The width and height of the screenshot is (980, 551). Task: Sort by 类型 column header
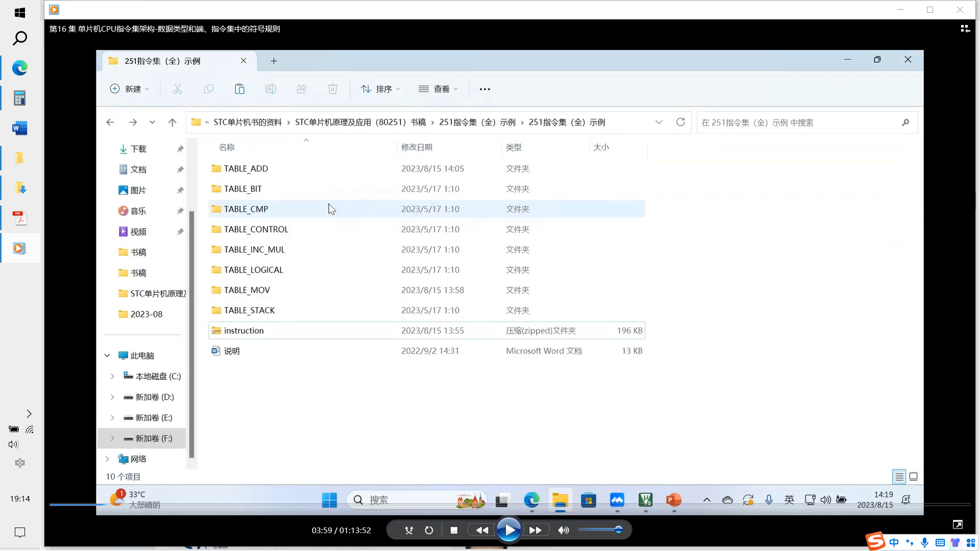pos(513,147)
